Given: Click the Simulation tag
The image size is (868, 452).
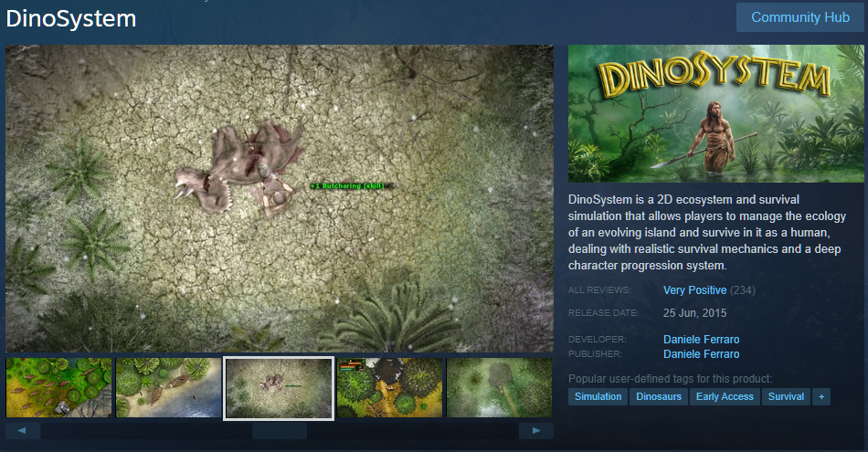Looking at the screenshot, I should click(598, 396).
